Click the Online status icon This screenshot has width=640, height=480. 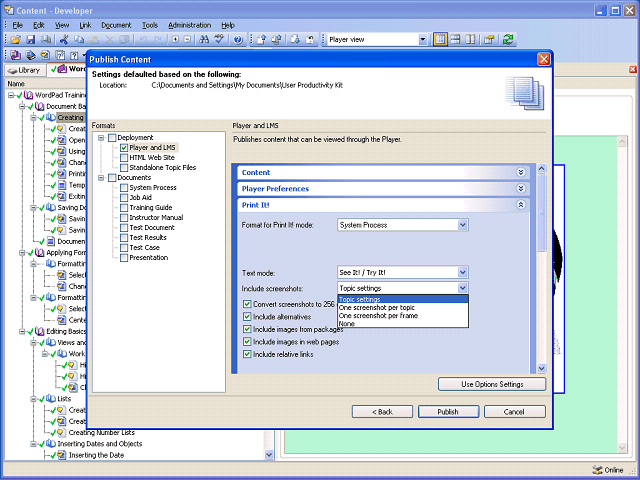point(597,470)
